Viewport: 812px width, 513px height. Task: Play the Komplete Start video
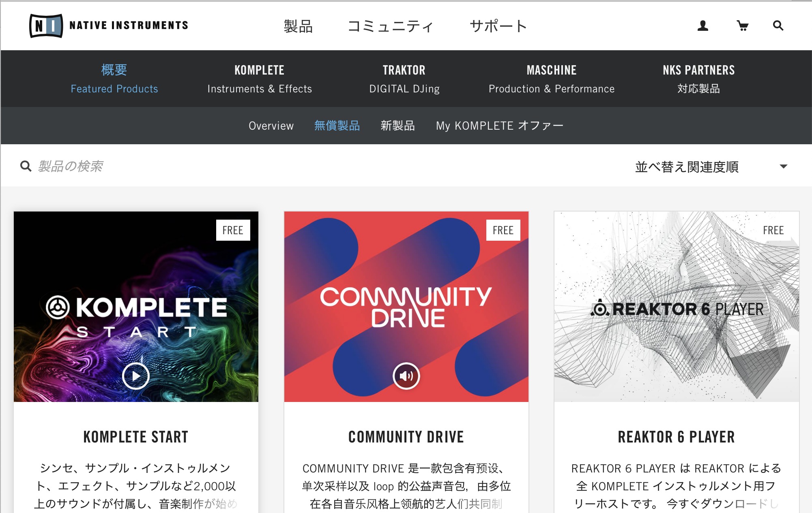pyautogui.click(x=136, y=376)
